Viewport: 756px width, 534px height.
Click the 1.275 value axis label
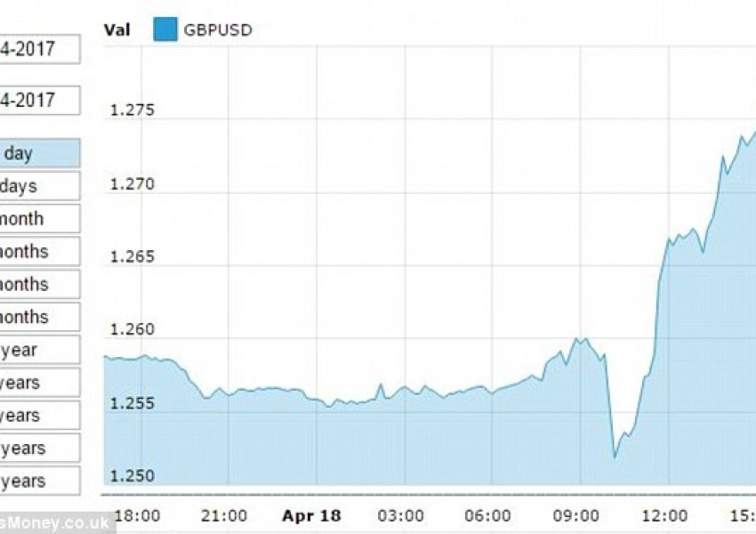tap(131, 111)
